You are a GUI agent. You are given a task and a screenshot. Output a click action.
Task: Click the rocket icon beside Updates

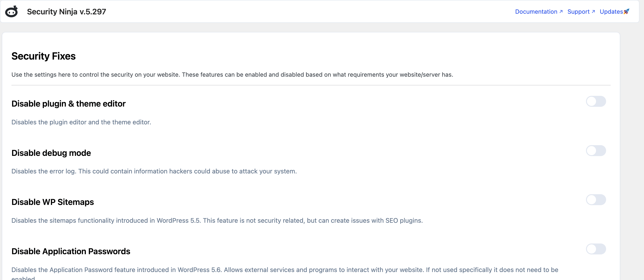click(626, 11)
